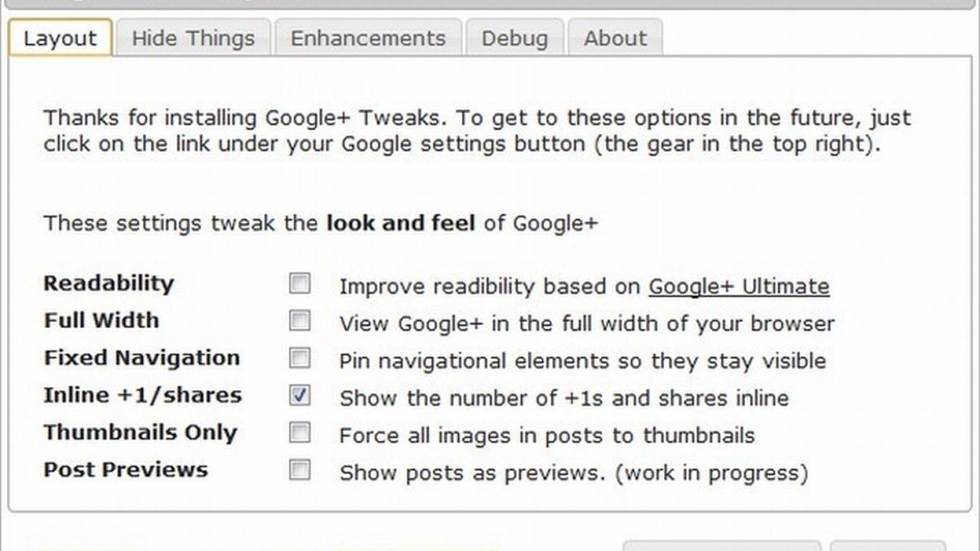The image size is (980, 551).
Task: Select the Debug tab
Action: 514,38
